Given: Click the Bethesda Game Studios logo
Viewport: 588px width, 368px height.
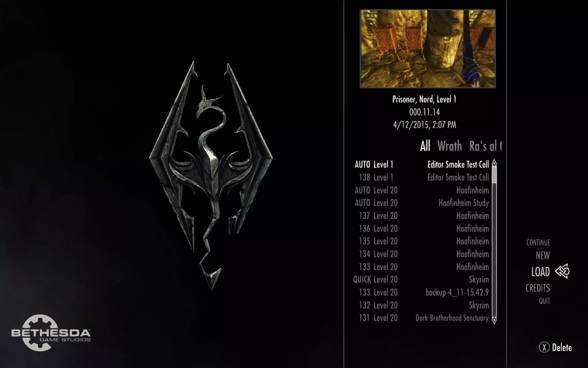Looking at the screenshot, I should (51, 333).
